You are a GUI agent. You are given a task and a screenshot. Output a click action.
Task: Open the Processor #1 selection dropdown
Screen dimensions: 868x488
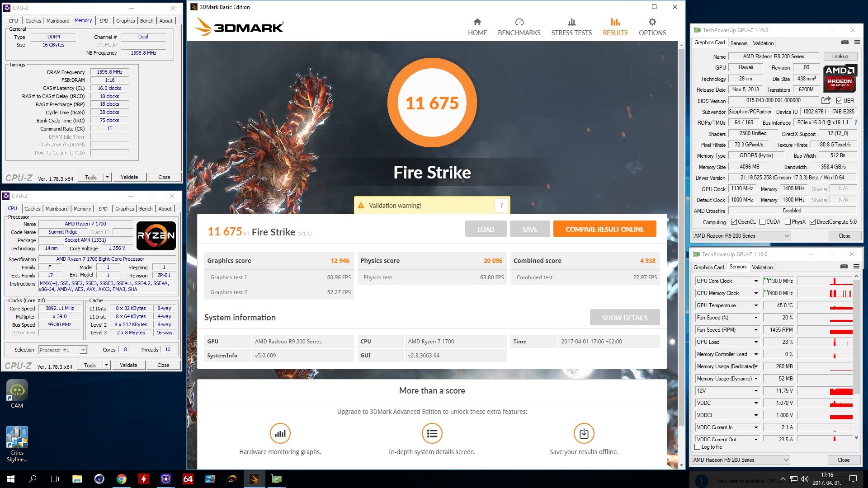[62, 350]
